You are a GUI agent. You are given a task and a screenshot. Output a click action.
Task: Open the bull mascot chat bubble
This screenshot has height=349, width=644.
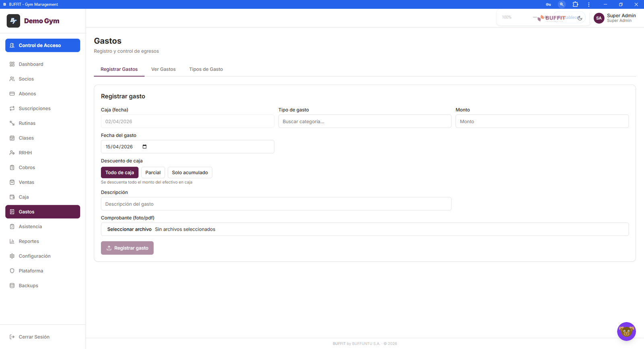pos(626,331)
